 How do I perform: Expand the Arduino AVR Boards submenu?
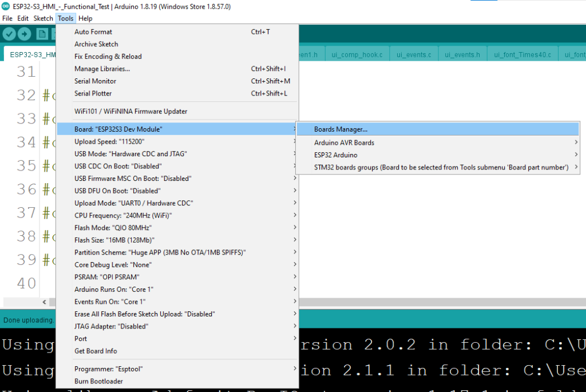[343, 142]
